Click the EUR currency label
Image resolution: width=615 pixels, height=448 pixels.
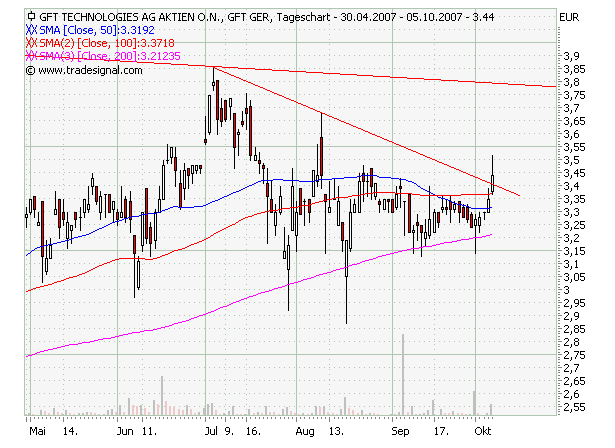[570, 17]
